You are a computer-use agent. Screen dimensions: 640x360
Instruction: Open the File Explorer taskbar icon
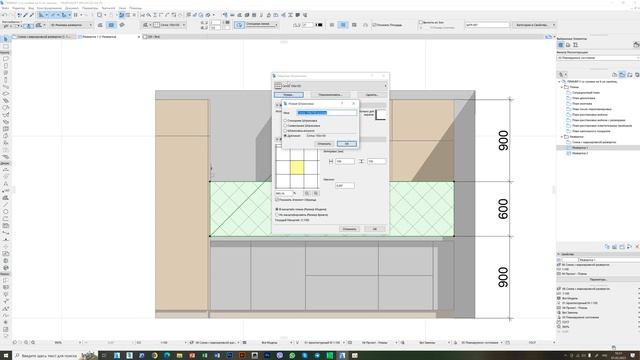point(179,356)
